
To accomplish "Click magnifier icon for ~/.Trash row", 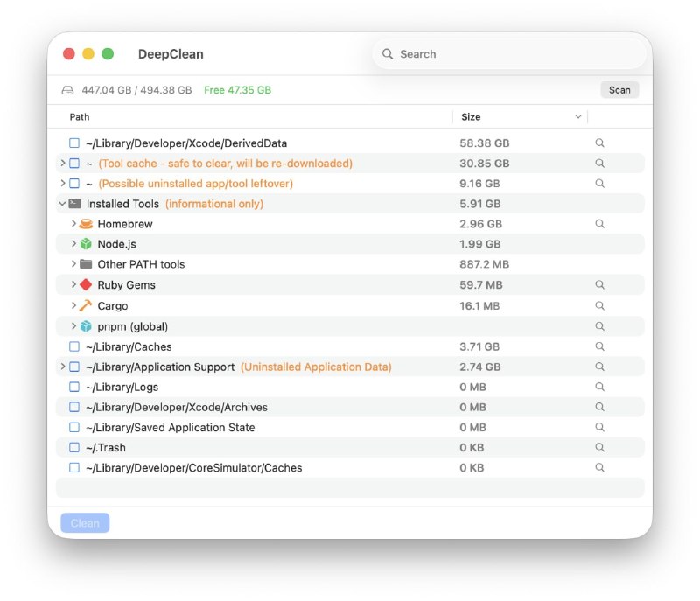I will [599, 447].
